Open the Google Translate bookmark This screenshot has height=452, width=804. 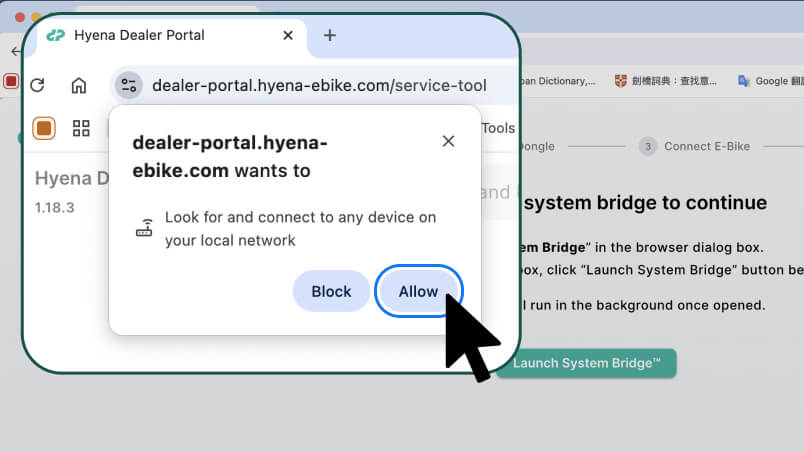tap(770, 81)
